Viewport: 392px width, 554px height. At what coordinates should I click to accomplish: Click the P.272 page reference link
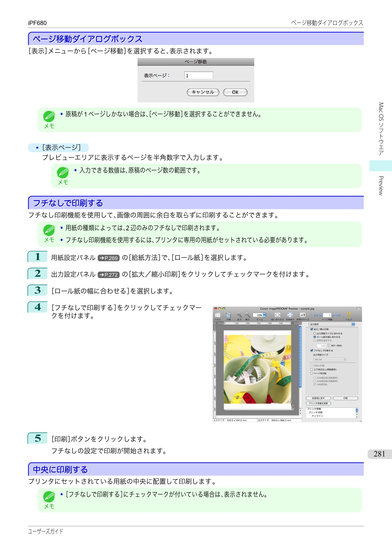coord(109,275)
